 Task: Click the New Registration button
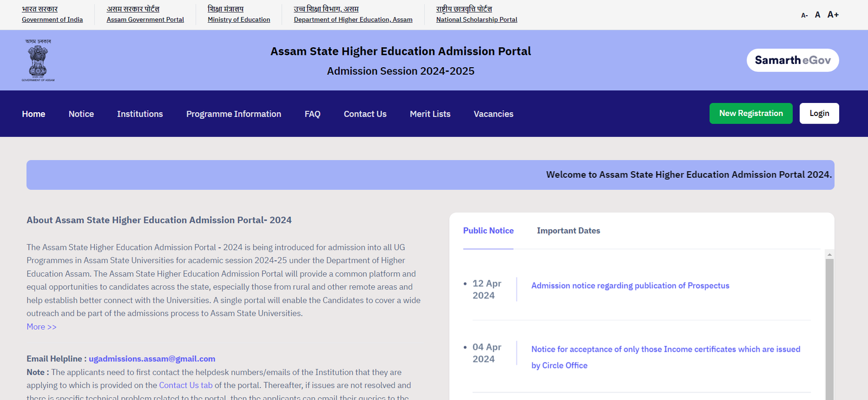click(x=751, y=113)
